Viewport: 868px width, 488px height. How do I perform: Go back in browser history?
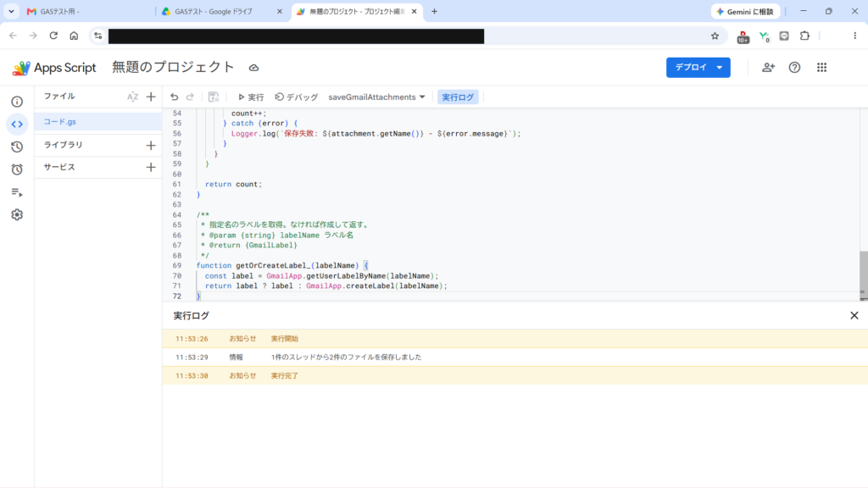coord(13,36)
